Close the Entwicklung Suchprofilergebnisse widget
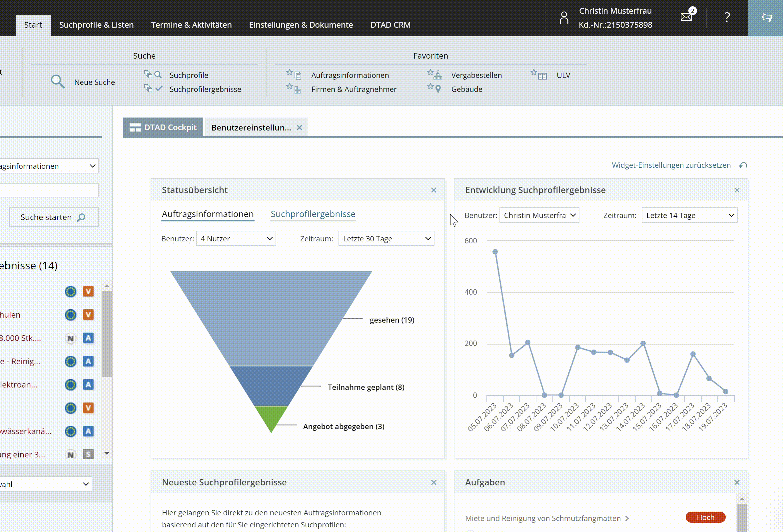 [737, 190]
